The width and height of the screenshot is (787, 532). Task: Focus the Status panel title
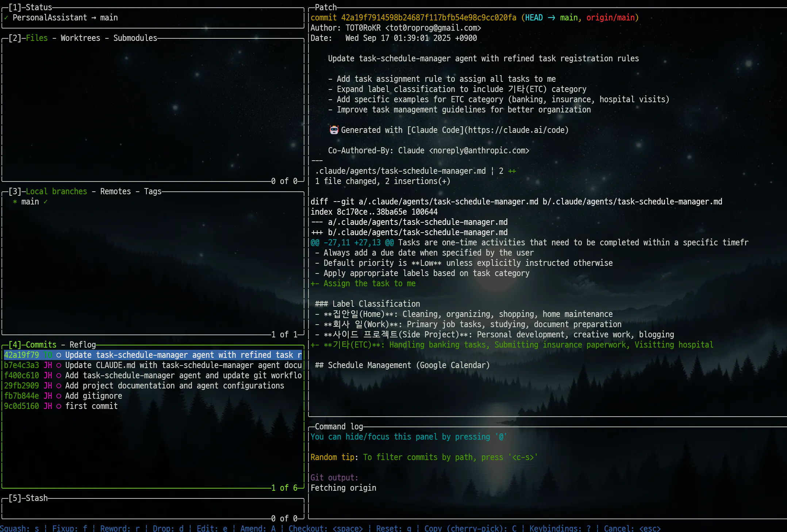tap(39, 7)
